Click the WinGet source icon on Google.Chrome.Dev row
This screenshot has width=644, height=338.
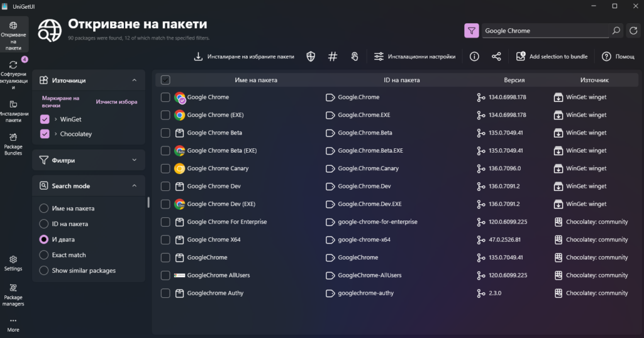click(558, 186)
